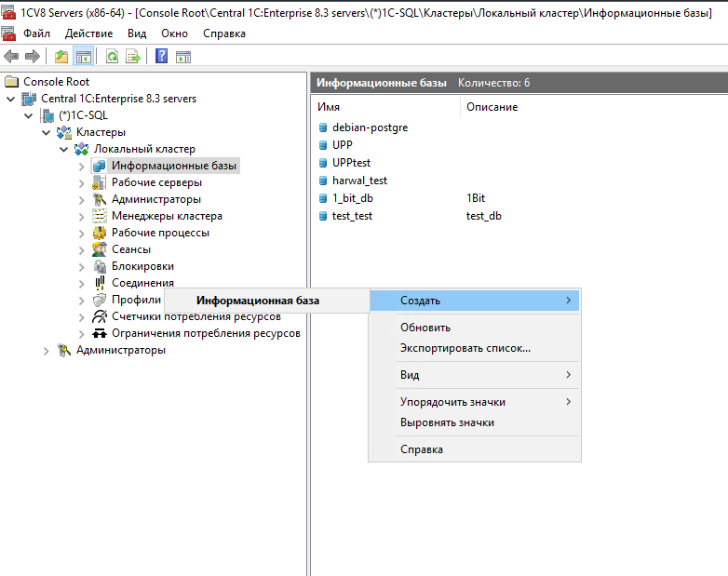
Task: Select the 1_bit_db database entry
Action: (x=353, y=198)
